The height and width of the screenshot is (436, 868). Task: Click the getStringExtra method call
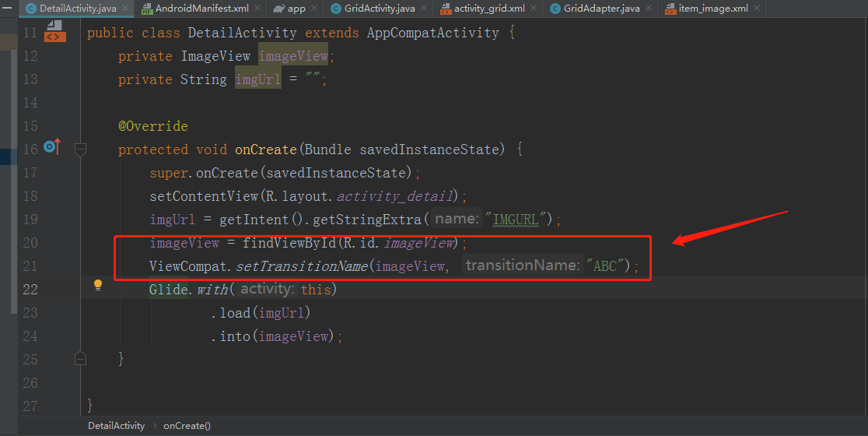point(367,220)
